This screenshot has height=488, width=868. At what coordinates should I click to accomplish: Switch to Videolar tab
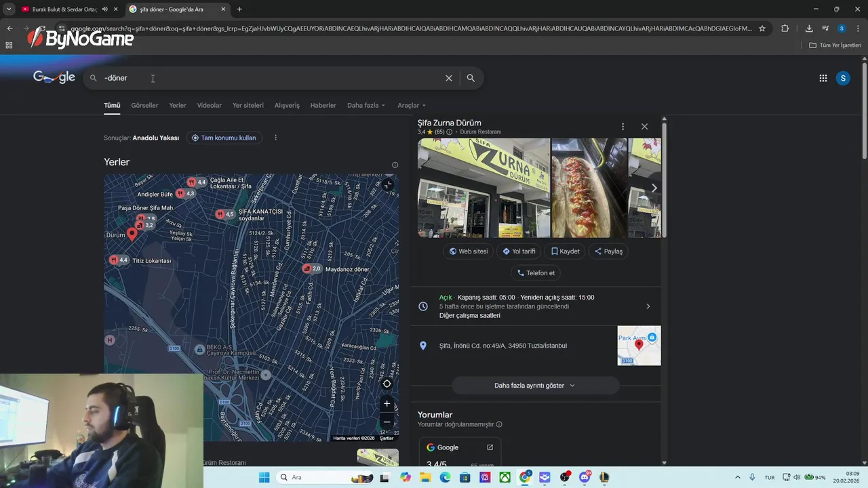(210, 106)
